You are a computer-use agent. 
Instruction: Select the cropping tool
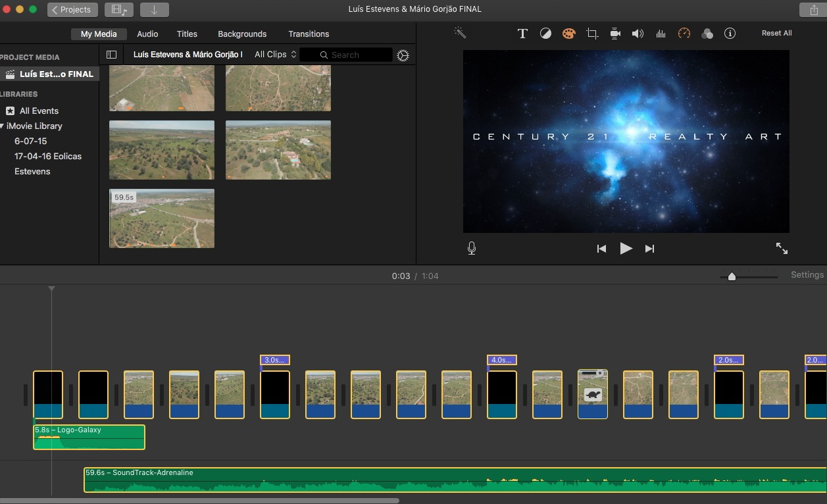pos(592,34)
